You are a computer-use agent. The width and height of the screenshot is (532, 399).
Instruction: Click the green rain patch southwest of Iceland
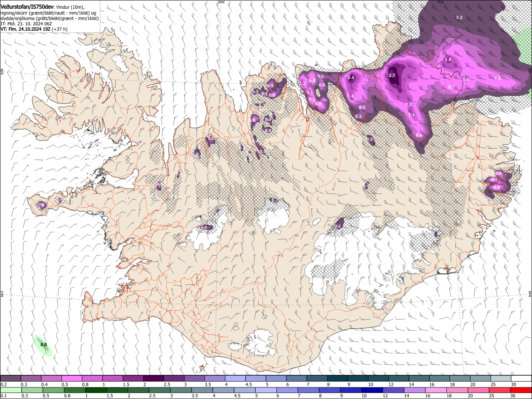pos(43,346)
